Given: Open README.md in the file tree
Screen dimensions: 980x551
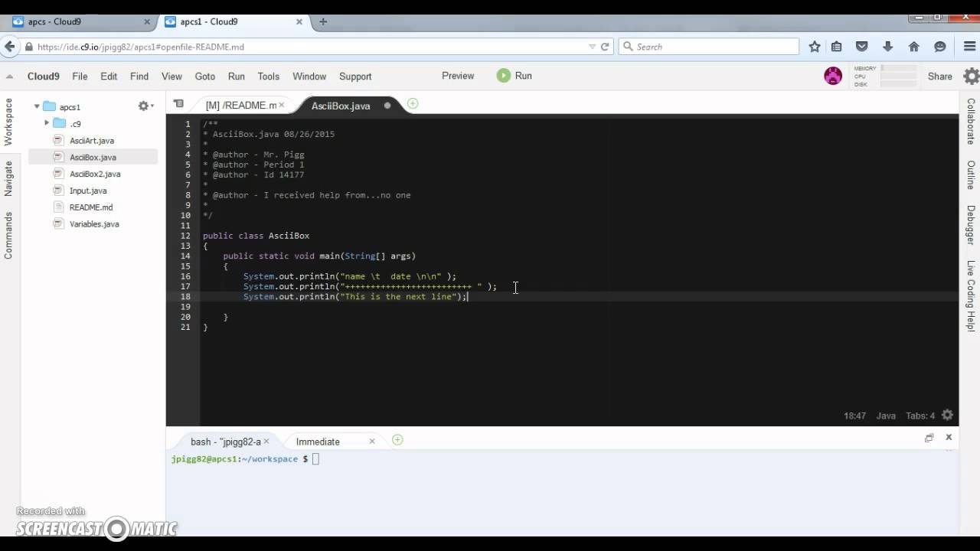Looking at the screenshot, I should 91,207.
